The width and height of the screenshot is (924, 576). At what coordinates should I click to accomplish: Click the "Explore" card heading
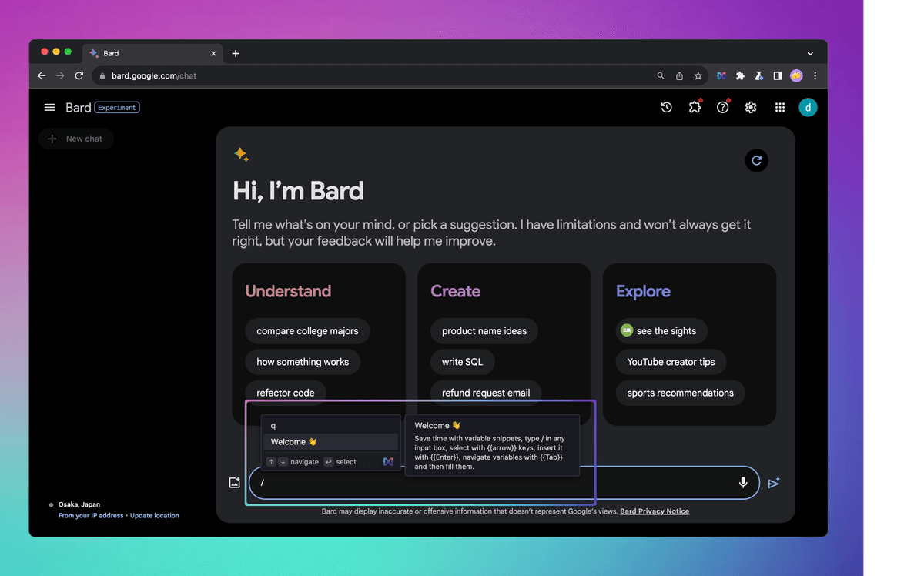[x=643, y=291]
